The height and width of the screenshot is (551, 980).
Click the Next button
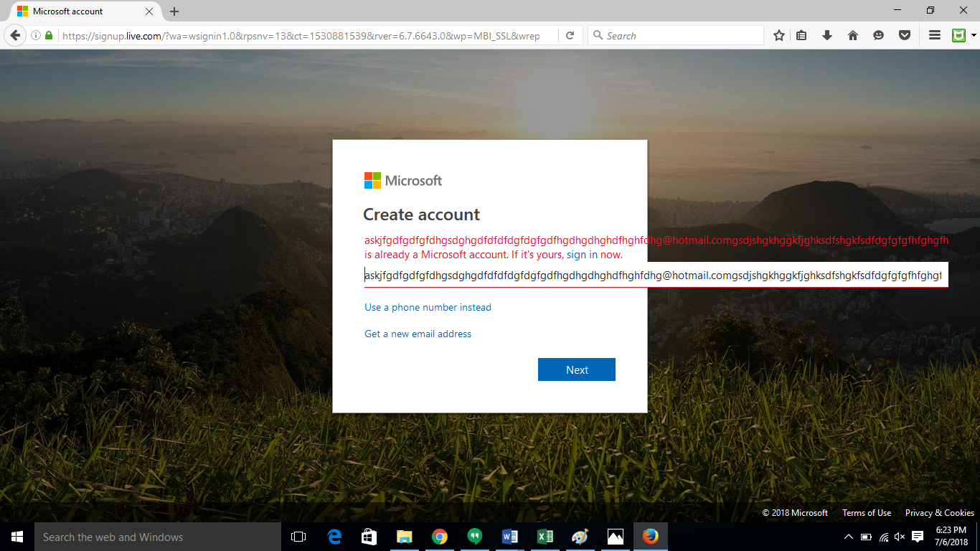click(577, 369)
